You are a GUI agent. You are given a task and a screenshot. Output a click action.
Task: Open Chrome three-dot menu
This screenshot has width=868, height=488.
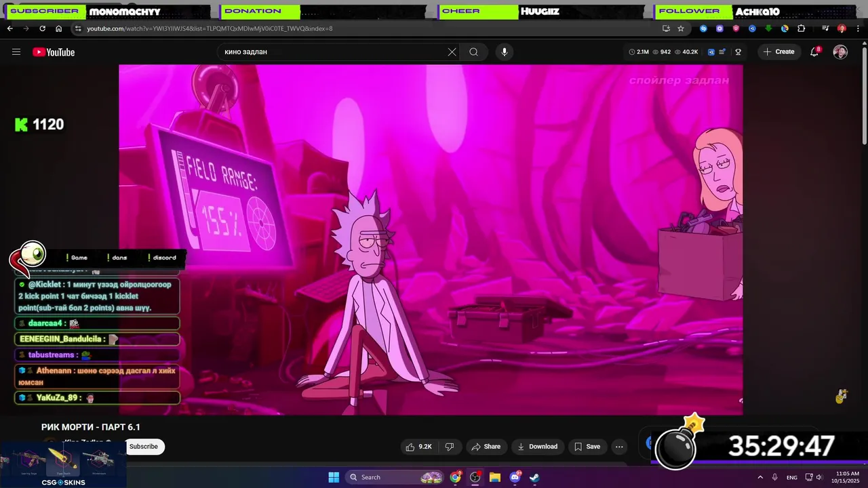click(858, 28)
